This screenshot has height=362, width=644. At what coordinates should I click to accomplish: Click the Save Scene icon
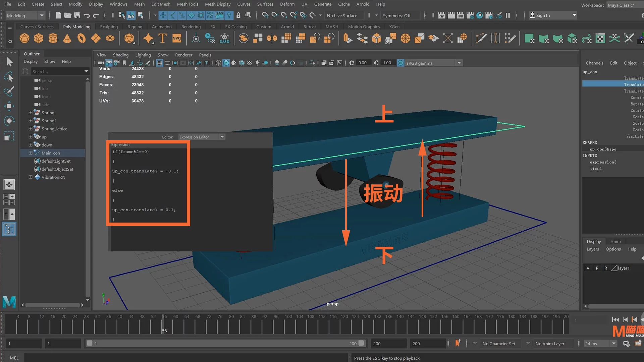point(77,15)
